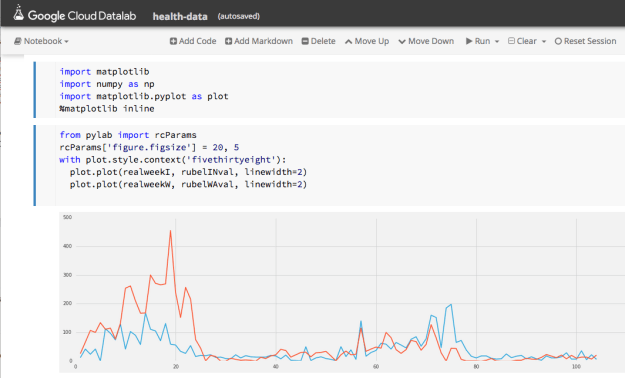The image size is (625, 378).
Task: Click the Notebook book icon
Action: tap(18, 41)
